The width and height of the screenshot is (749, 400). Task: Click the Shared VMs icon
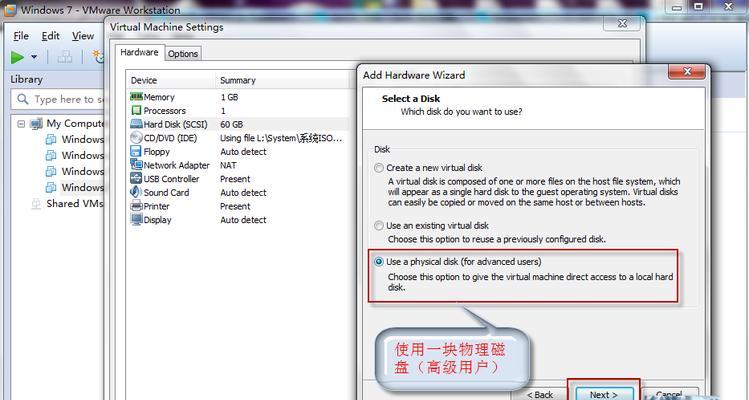36,204
